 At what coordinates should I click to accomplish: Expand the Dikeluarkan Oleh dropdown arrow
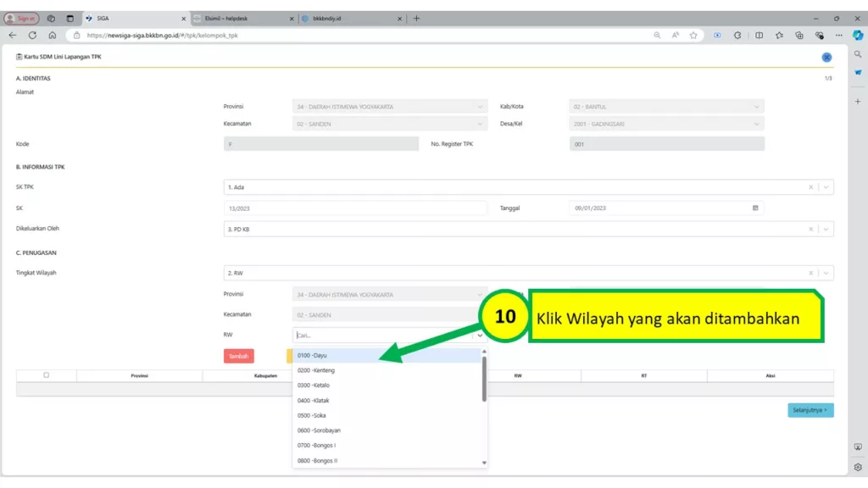826,229
